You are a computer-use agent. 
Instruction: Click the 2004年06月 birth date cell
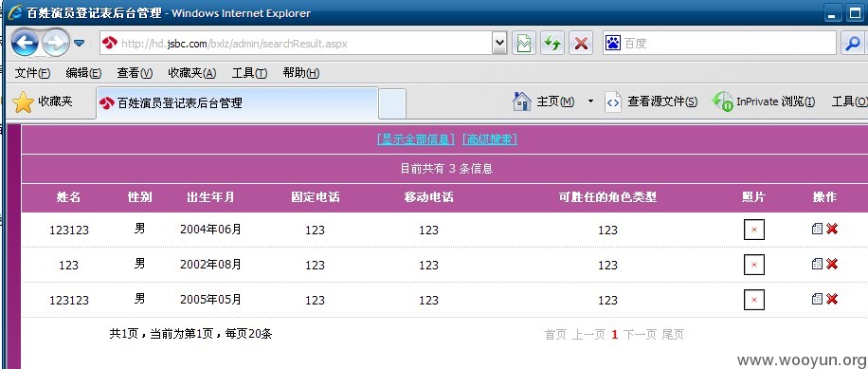point(210,230)
